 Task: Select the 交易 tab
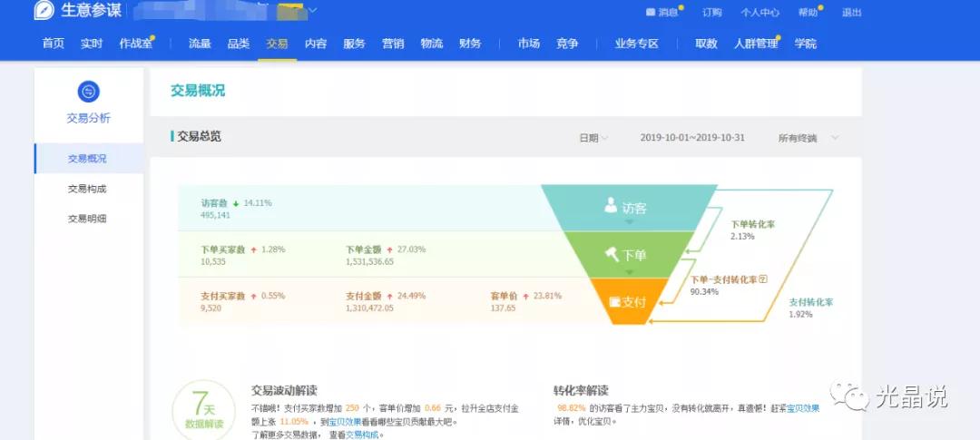point(278,44)
